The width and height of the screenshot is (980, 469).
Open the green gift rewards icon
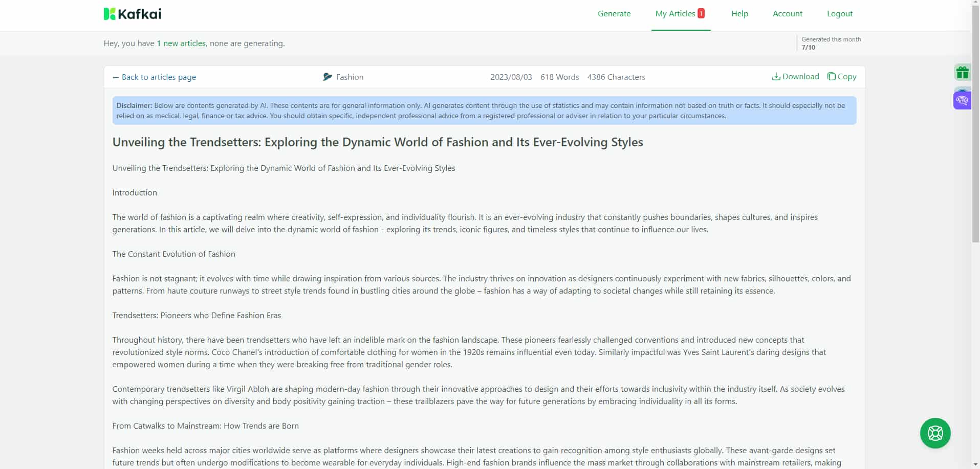(x=962, y=72)
